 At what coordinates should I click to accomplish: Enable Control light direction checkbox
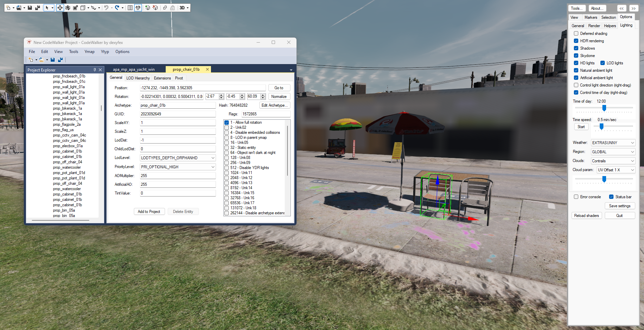[576, 85]
